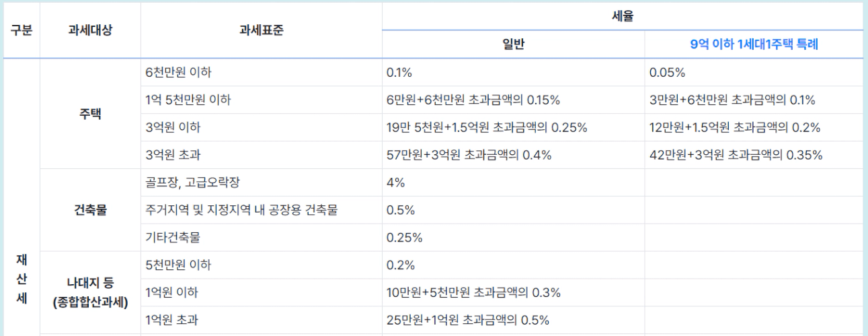Click the "세율" column header
The height and width of the screenshot is (336, 868).
pos(622,16)
